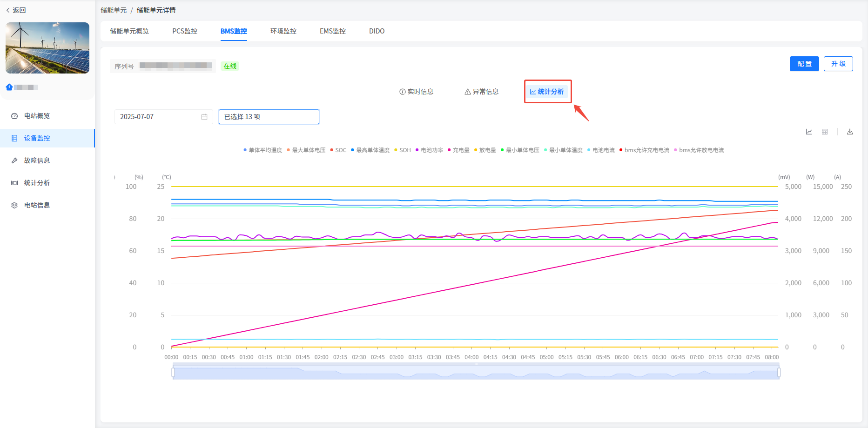This screenshot has height=428, width=868.
Task: Switch to line chart view icon
Action: point(809,132)
